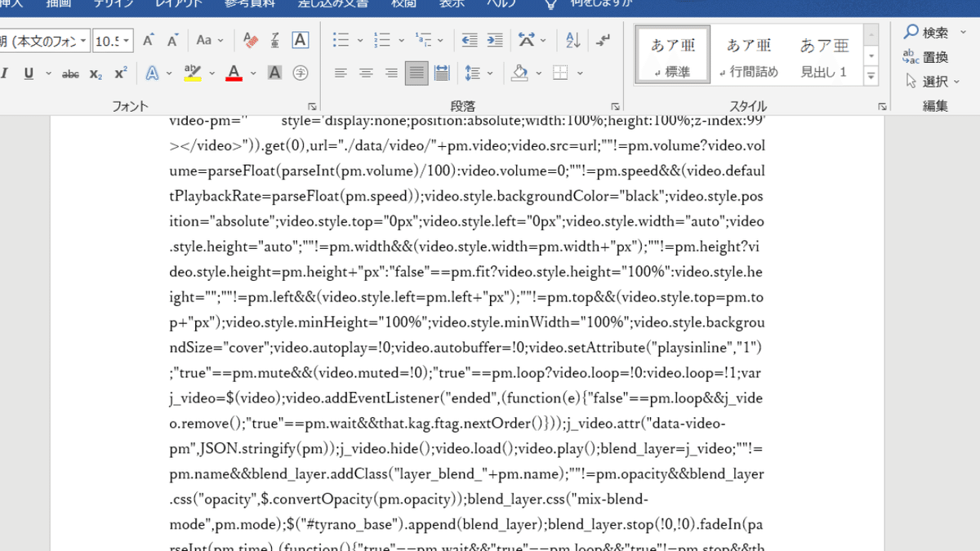The image size is (980, 551).
Task: Open the 表示 ribbon tab
Action: tap(452, 4)
